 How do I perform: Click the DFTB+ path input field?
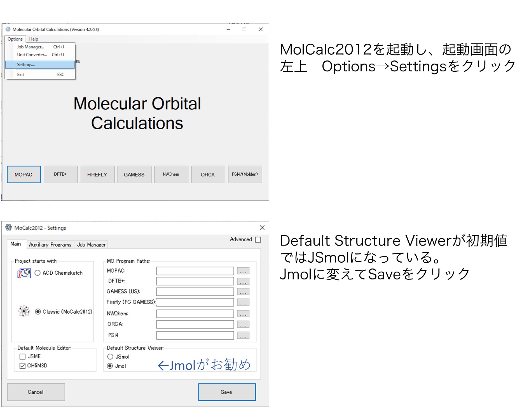tap(195, 281)
